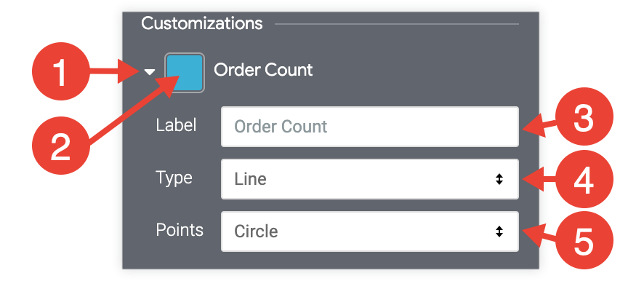Open the blue Order Count color swatch
This screenshot has height=281, width=644.
(185, 72)
